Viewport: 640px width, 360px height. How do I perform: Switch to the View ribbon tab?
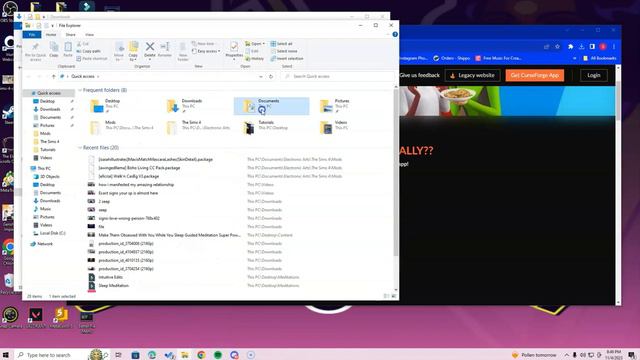[x=89, y=35]
